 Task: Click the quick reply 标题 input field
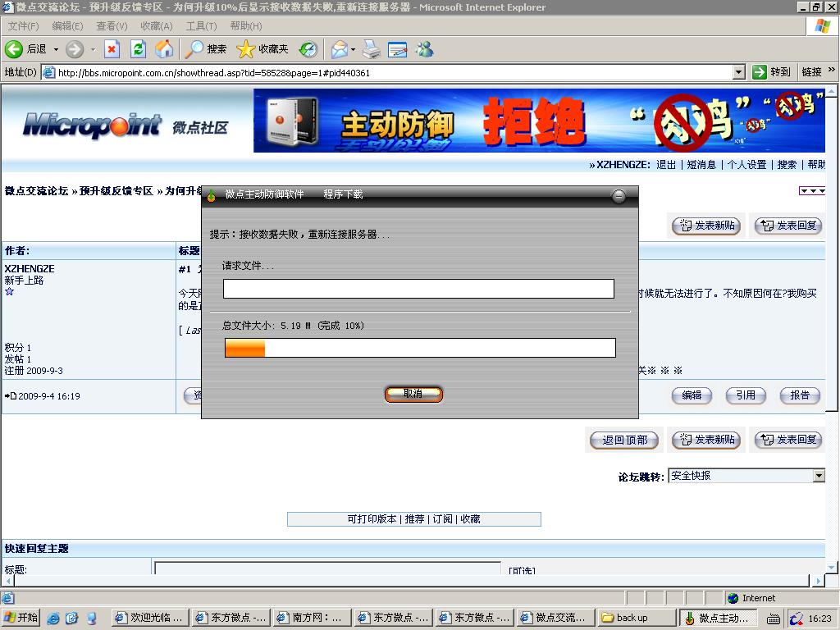(x=328, y=568)
